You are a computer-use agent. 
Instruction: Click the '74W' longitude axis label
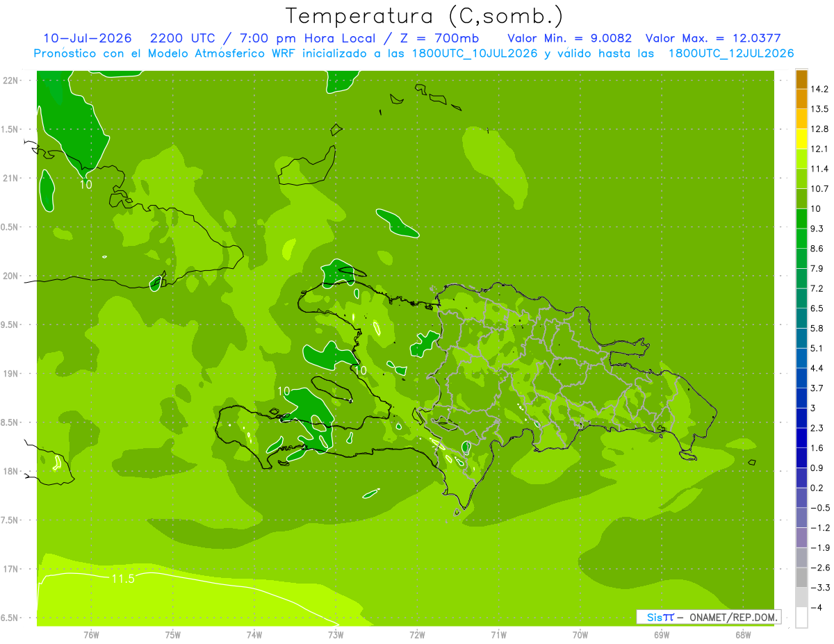point(254,634)
